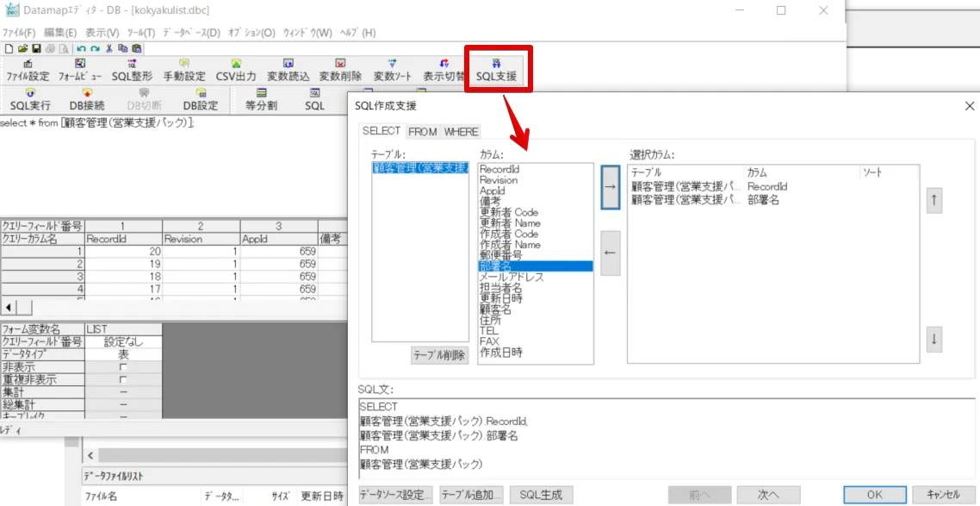Move selected column down

934,339
